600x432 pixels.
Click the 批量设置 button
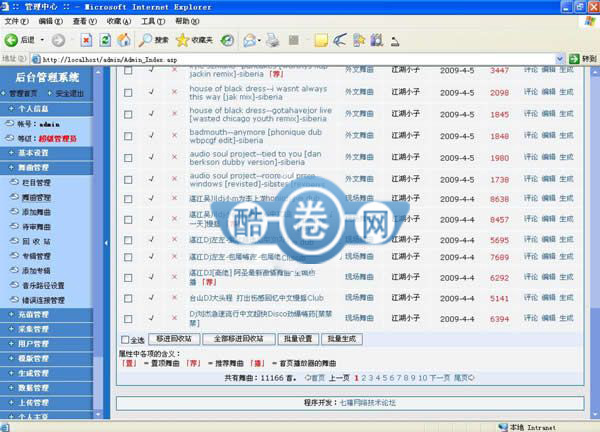point(298,339)
